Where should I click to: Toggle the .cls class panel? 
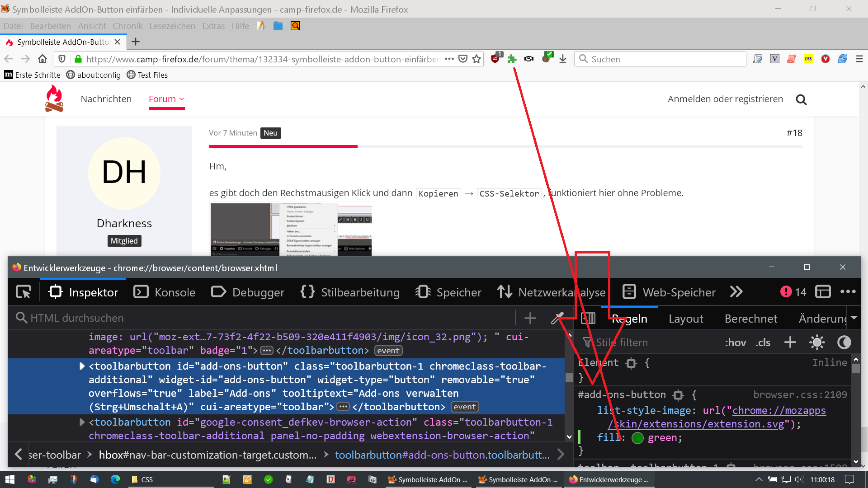click(763, 343)
